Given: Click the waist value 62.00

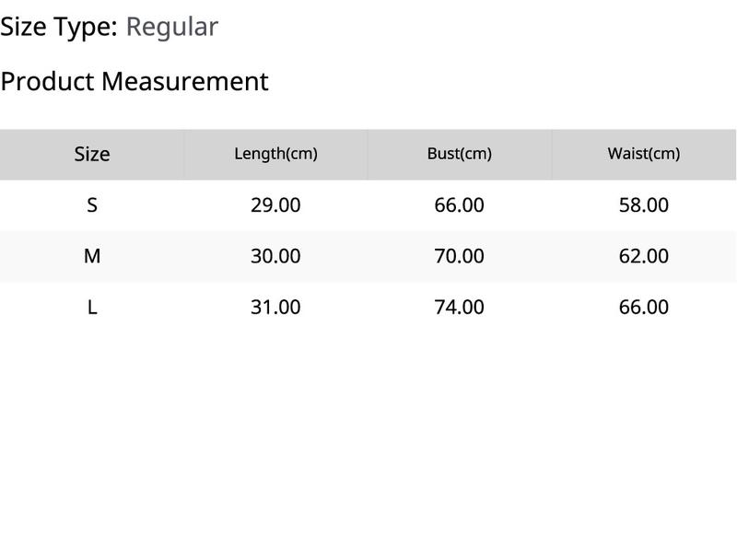Looking at the screenshot, I should pos(643,256).
